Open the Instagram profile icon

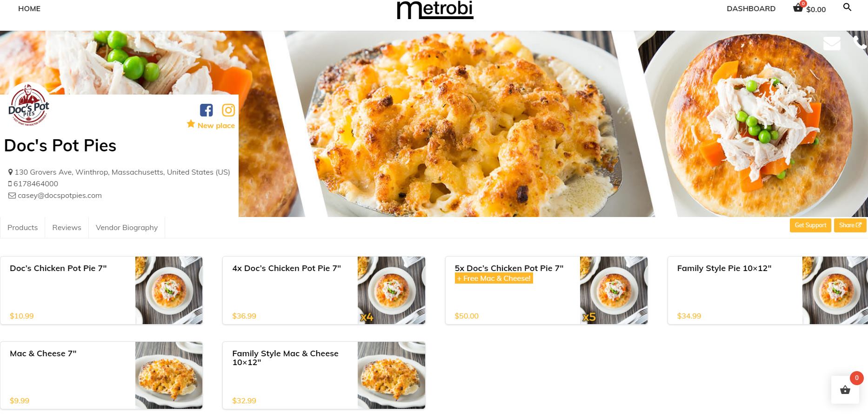click(x=228, y=110)
